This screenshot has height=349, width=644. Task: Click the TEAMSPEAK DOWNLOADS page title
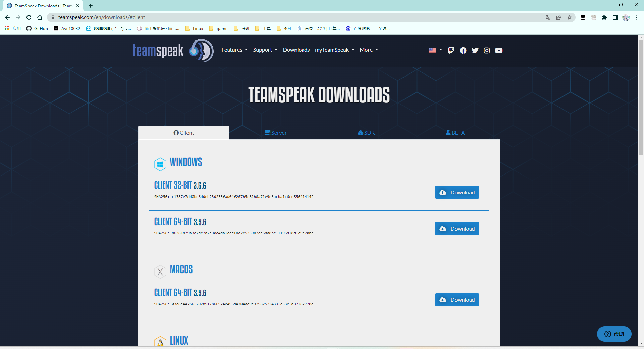coord(319,95)
